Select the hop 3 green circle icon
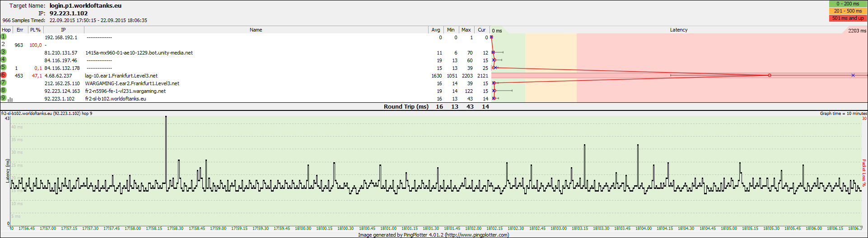 [x=4, y=52]
